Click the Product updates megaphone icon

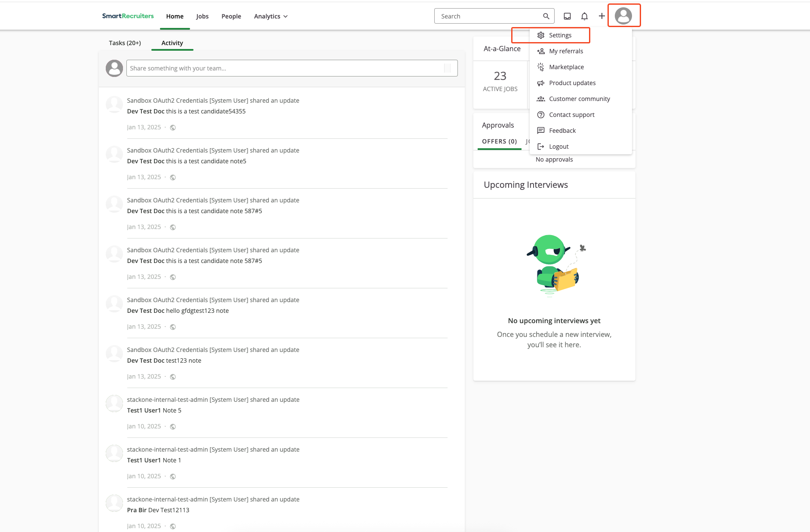coord(541,83)
